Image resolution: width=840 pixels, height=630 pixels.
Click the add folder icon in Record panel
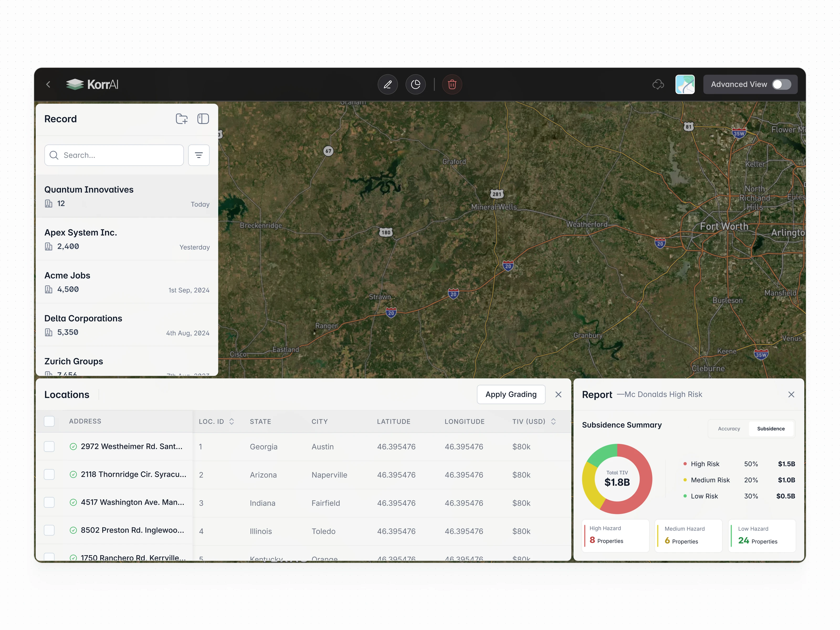(182, 119)
